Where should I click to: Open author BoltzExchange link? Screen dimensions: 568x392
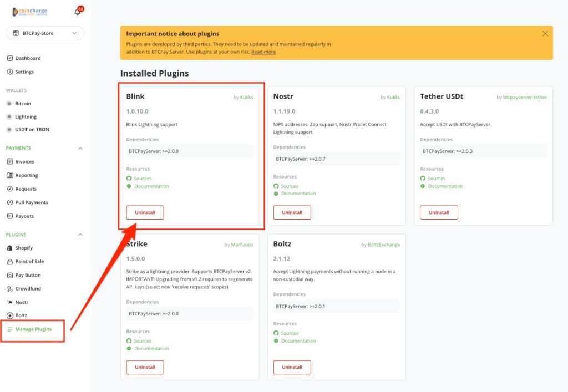click(x=384, y=245)
